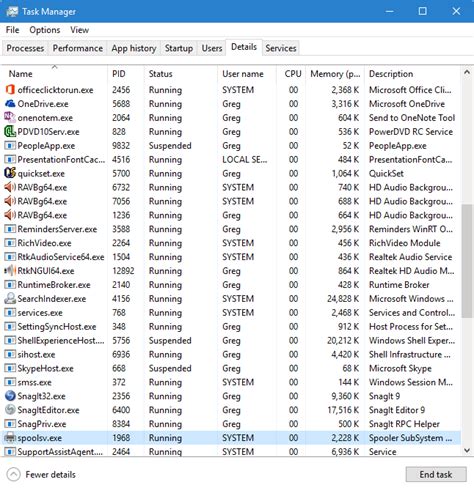Sort by the Name column header
The height and width of the screenshot is (493, 474).
[x=55, y=74]
